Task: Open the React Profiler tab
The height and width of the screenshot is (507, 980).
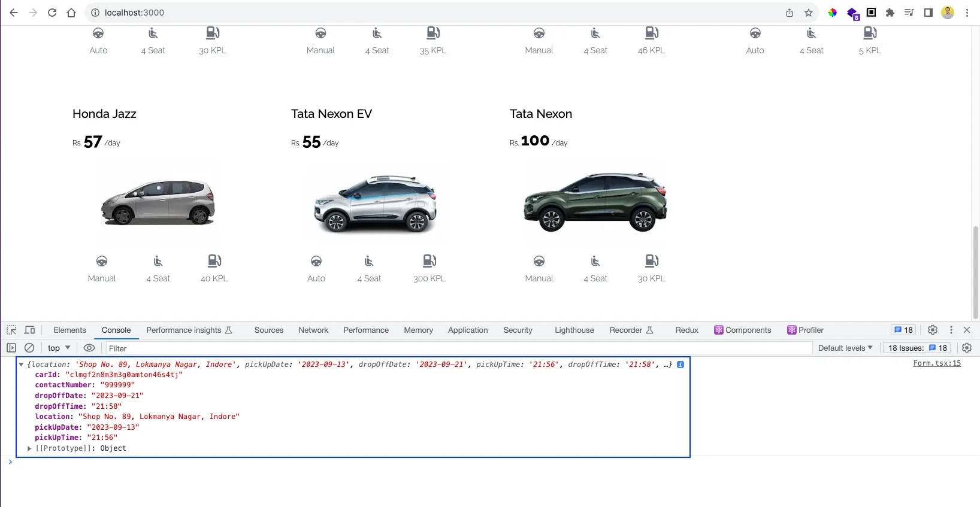Action: point(805,330)
